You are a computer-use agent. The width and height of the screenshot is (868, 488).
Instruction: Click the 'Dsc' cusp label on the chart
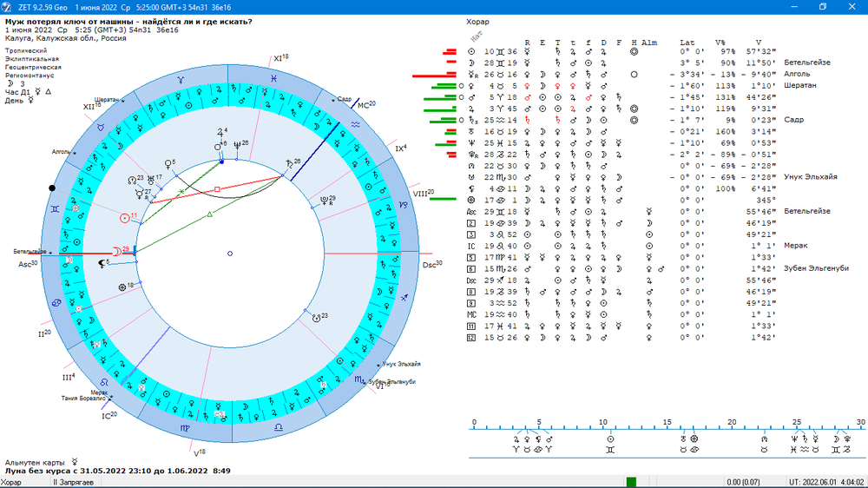(x=432, y=265)
